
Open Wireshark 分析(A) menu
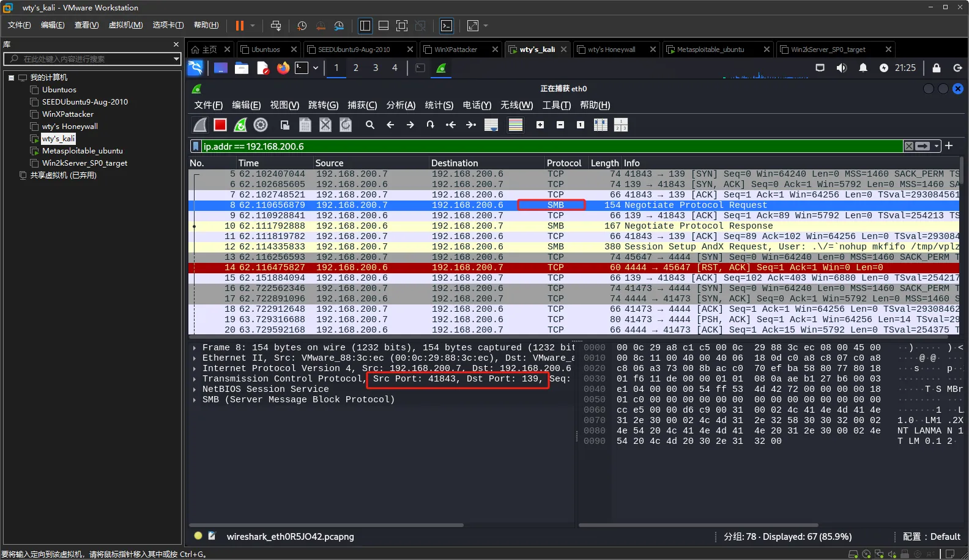(x=401, y=105)
